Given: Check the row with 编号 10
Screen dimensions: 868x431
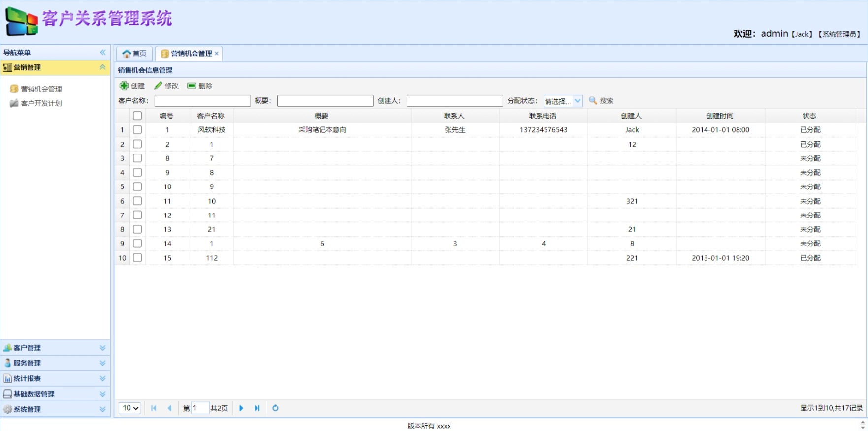Looking at the screenshot, I should (137, 187).
